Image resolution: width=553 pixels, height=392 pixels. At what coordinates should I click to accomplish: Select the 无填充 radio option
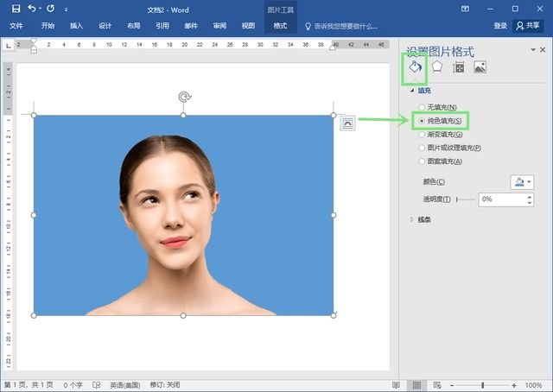421,107
